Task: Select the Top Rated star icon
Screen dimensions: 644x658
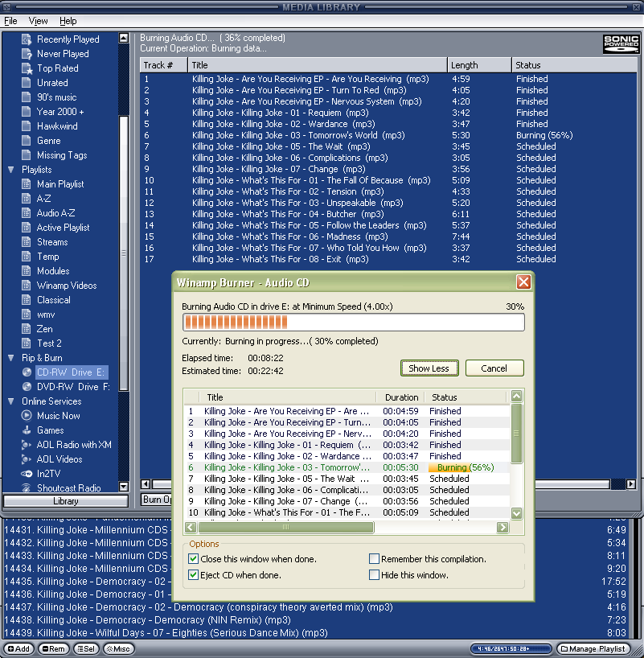Action: (x=27, y=68)
